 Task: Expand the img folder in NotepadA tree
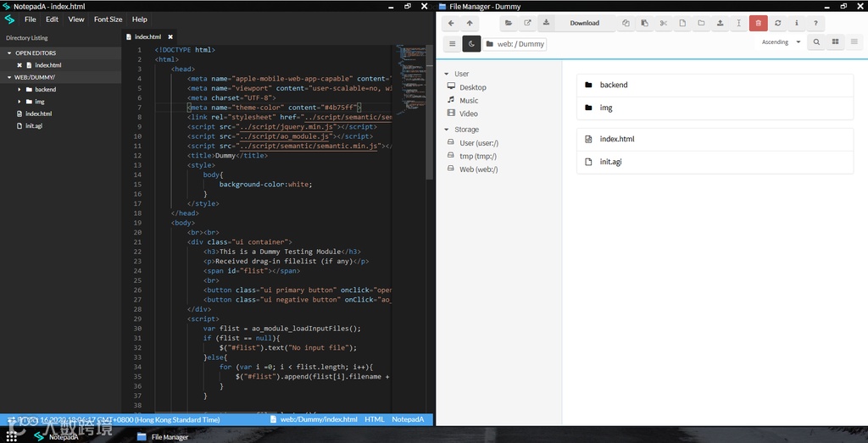[20, 102]
